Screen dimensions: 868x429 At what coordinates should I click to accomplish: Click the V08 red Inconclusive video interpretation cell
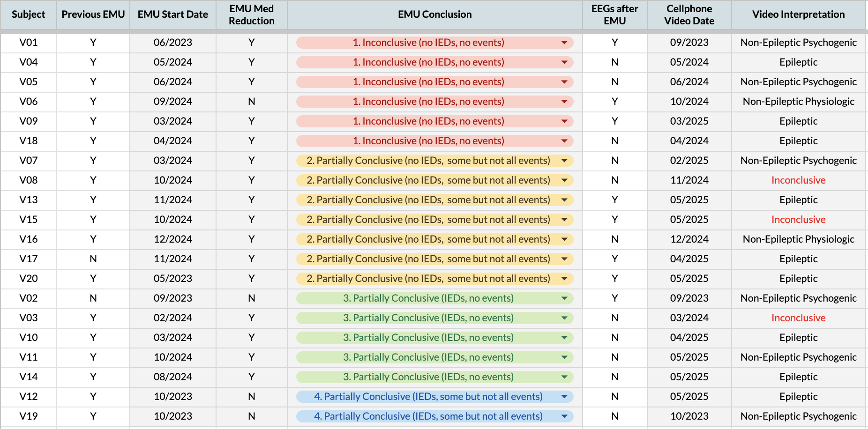[x=798, y=180]
